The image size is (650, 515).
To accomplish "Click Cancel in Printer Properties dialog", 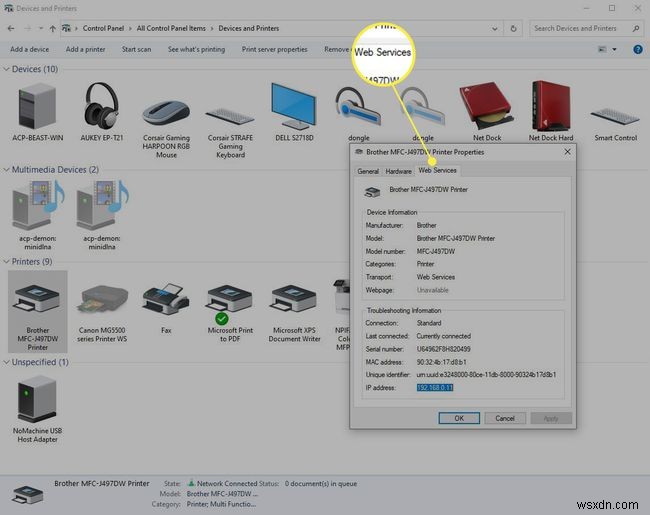I will tap(505, 418).
